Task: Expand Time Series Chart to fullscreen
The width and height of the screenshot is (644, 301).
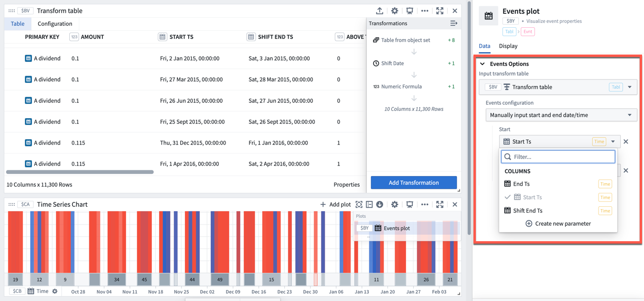Action: click(440, 204)
